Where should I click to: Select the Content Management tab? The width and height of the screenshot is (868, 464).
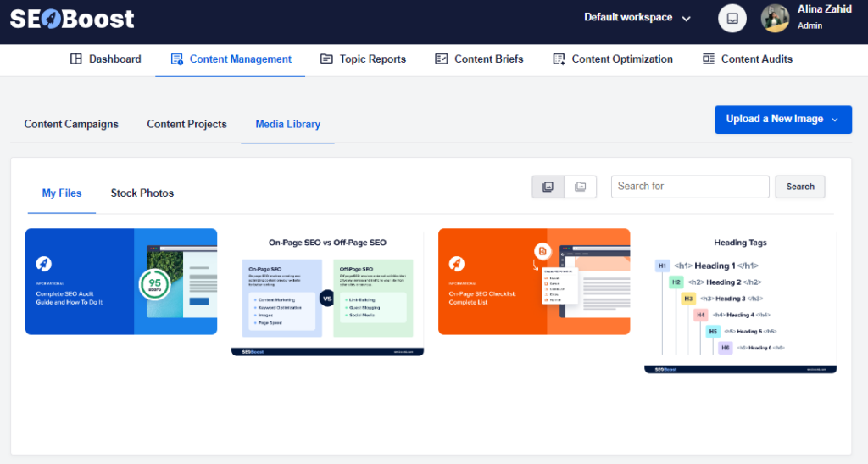point(231,59)
